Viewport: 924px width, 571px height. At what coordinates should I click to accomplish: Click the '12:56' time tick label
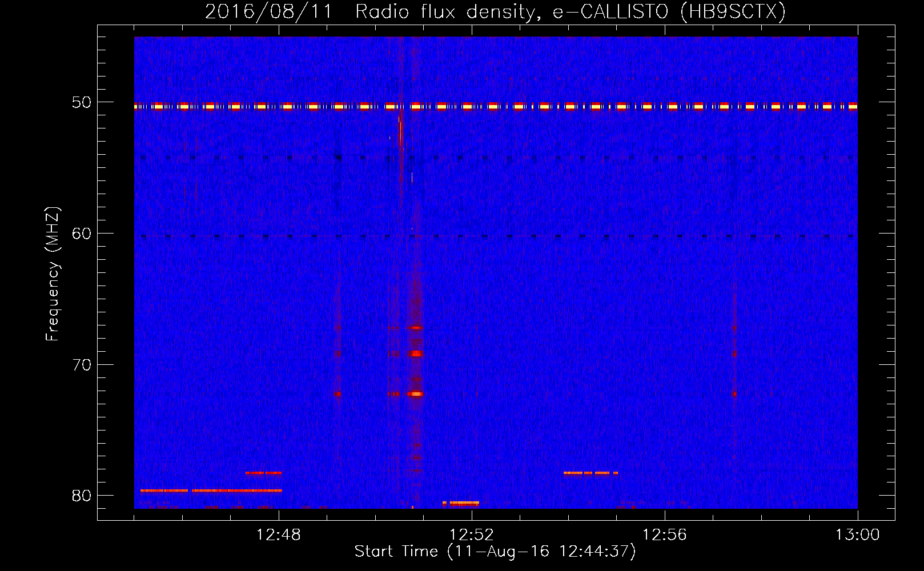[x=665, y=535]
